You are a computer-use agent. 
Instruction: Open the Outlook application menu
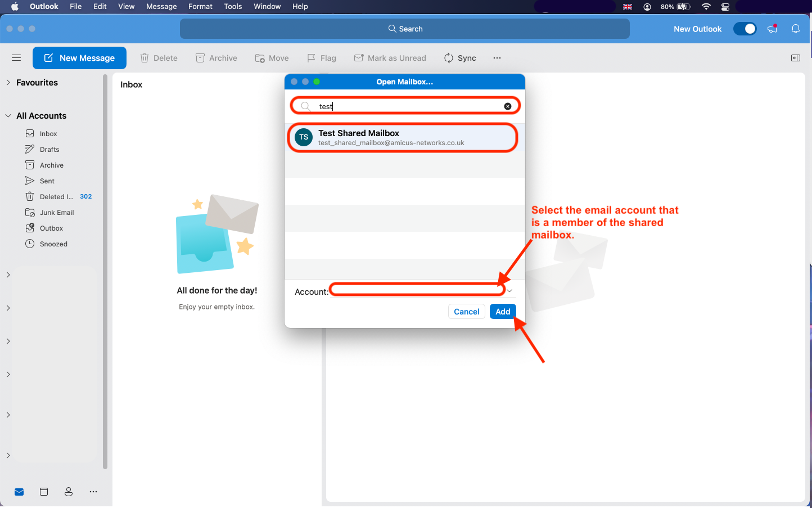click(x=44, y=7)
